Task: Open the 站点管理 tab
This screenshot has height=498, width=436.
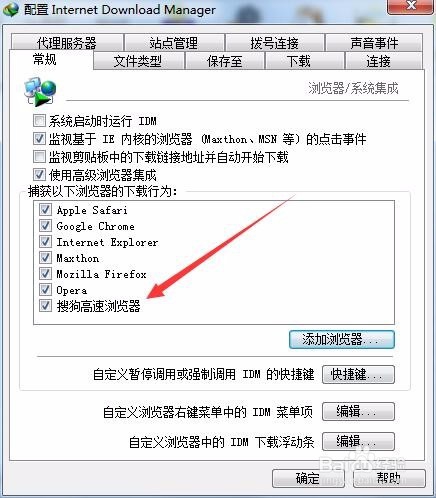Action: tap(174, 42)
